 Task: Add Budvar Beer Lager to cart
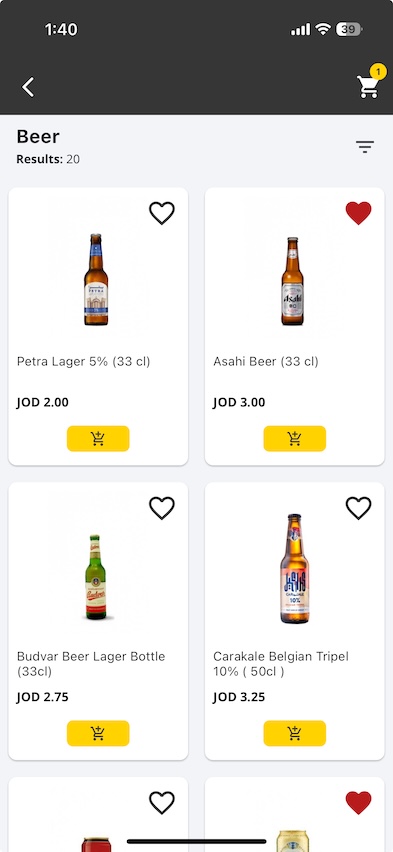click(x=98, y=733)
